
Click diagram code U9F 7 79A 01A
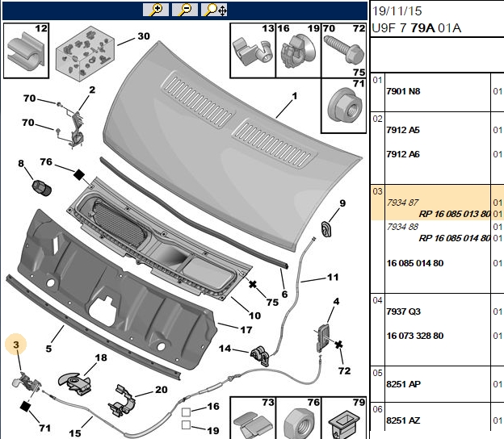point(417,28)
